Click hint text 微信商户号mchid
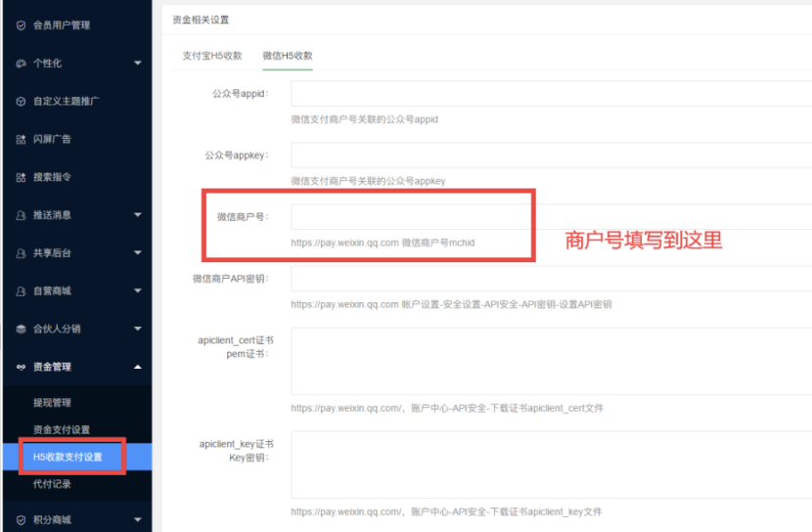812x532 pixels. point(438,243)
